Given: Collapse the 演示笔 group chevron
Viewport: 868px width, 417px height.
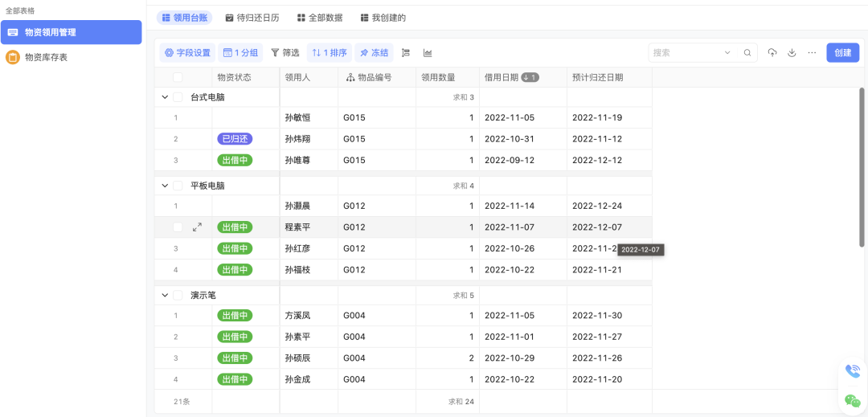Looking at the screenshot, I should tap(165, 296).
